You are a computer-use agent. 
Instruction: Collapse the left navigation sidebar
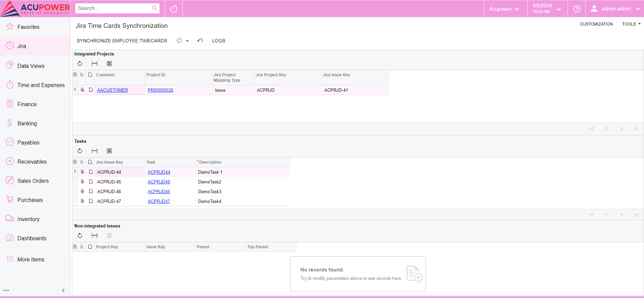[x=63, y=291]
